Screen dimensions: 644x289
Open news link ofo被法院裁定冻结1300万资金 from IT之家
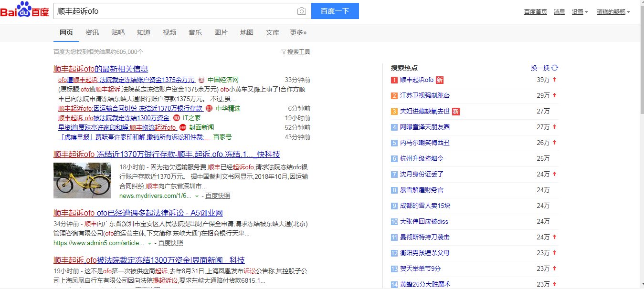click(114, 118)
